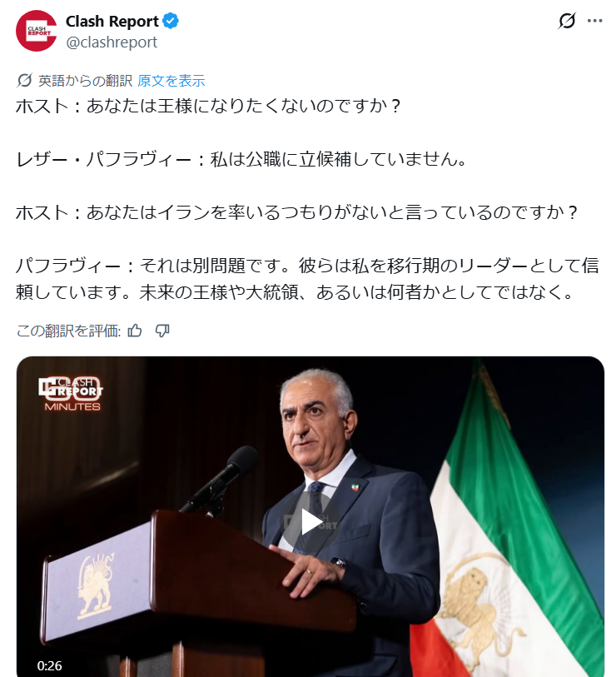Click the paragraph starting それは別問題です
The width and height of the screenshot is (616, 677).
(307, 279)
